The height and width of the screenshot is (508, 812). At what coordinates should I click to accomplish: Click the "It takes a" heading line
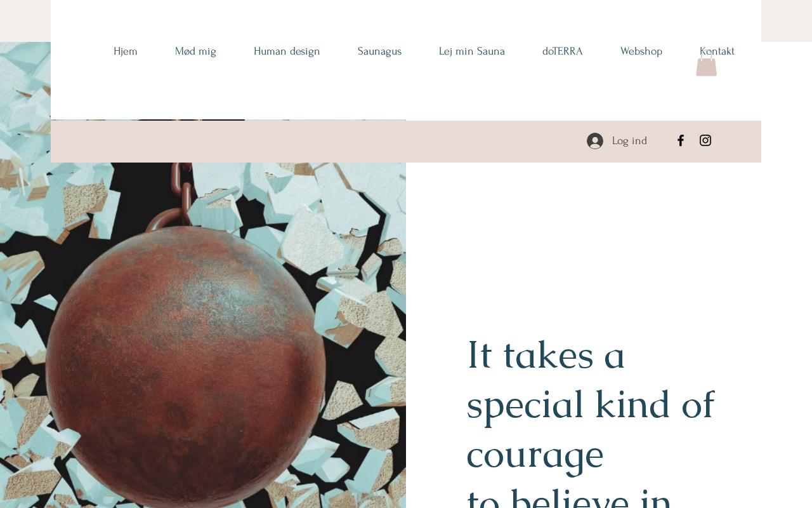pos(546,354)
